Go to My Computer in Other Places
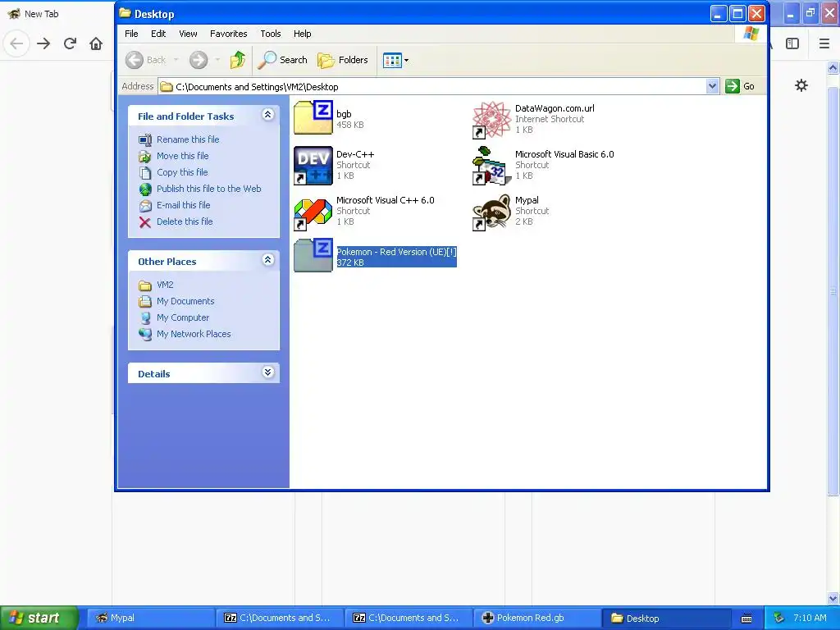The image size is (840, 630). coord(183,317)
